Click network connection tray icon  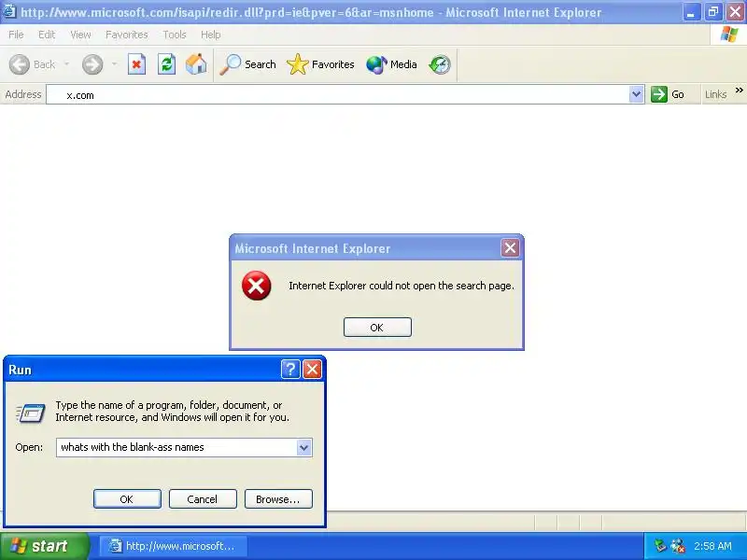pyautogui.click(x=678, y=546)
